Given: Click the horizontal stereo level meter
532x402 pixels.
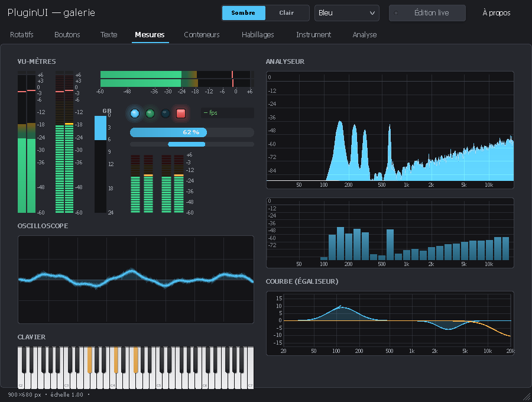Looking at the screenshot, I should [177, 79].
